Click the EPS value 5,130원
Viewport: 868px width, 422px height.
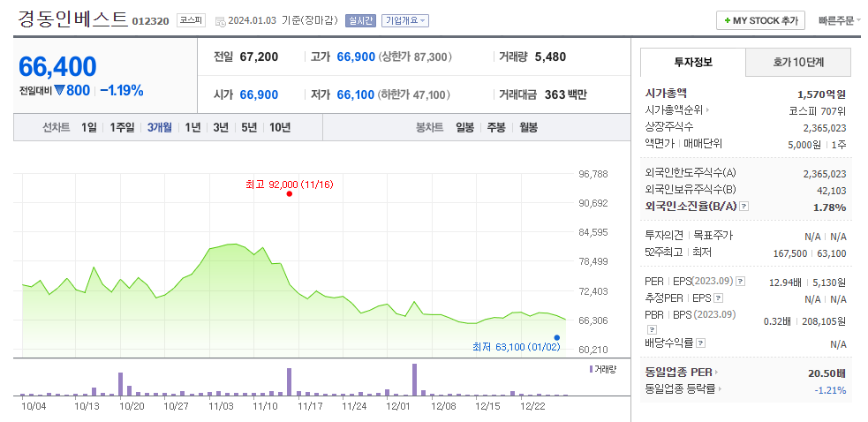click(829, 283)
